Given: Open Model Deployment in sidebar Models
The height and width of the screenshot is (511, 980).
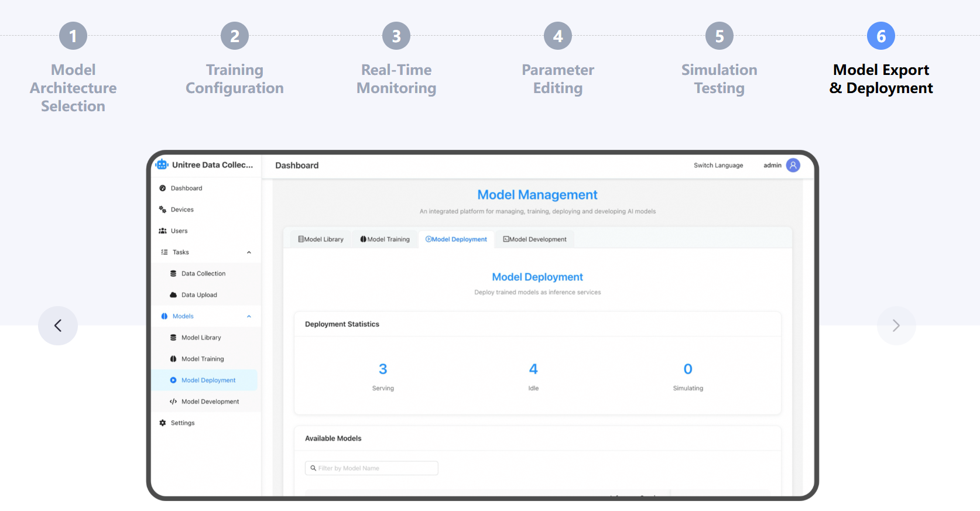Looking at the screenshot, I should pos(204,380).
